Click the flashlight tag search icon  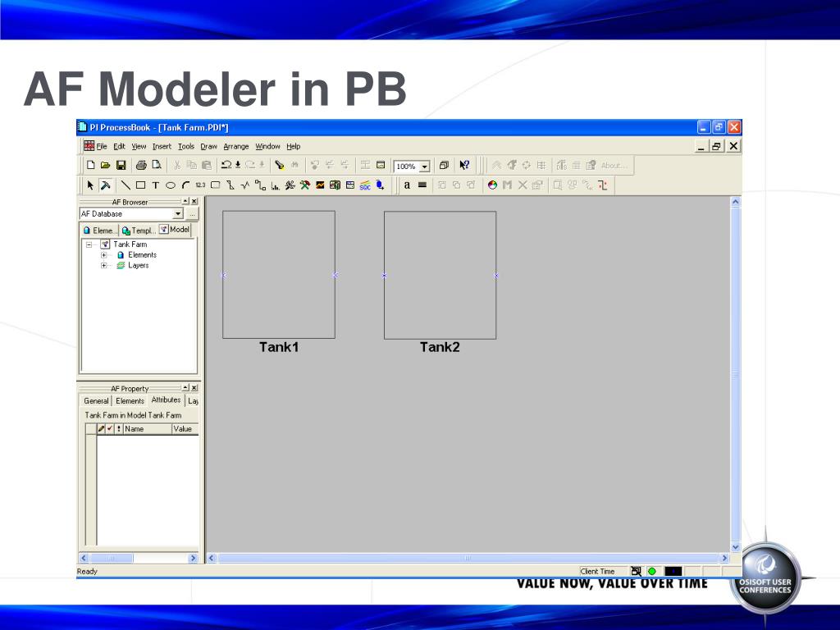(x=279, y=165)
